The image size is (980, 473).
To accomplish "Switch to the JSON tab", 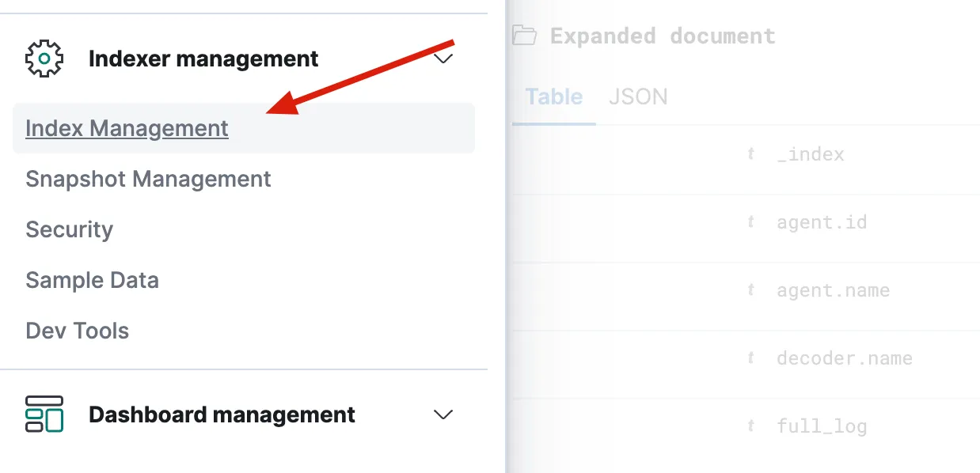I will pos(638,96).
